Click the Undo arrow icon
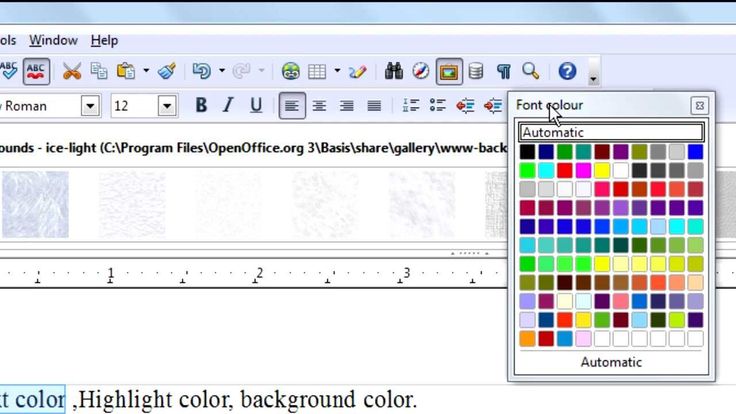 click(x=202, y=71)
